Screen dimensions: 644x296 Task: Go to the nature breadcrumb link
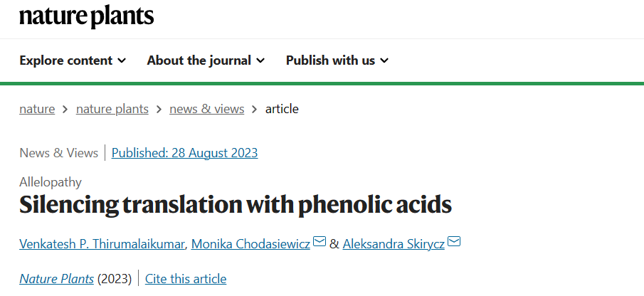[37, 109]
